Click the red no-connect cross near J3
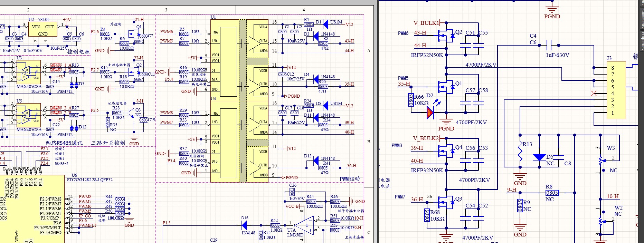This screenshot has width=644, height=243. 594,93
